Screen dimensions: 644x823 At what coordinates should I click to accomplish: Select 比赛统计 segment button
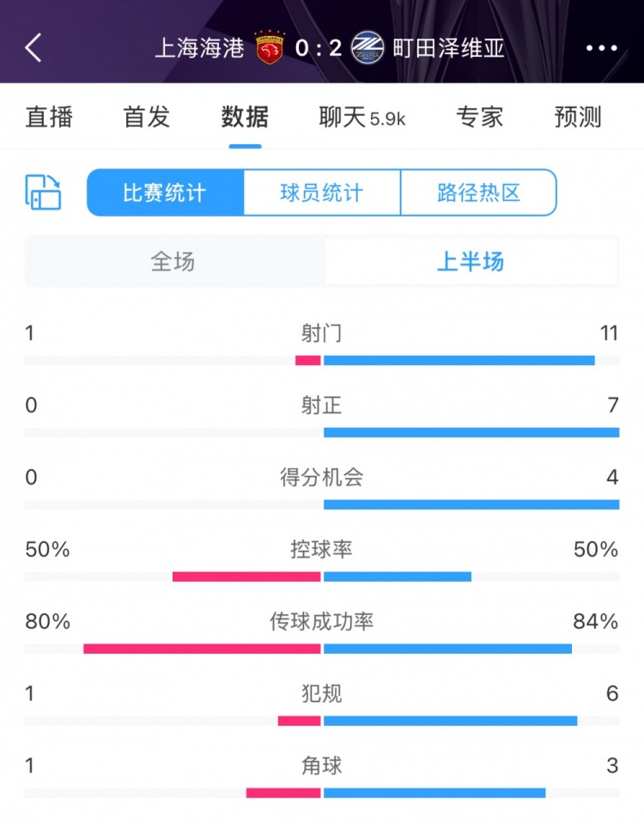(x=165, y=192)
